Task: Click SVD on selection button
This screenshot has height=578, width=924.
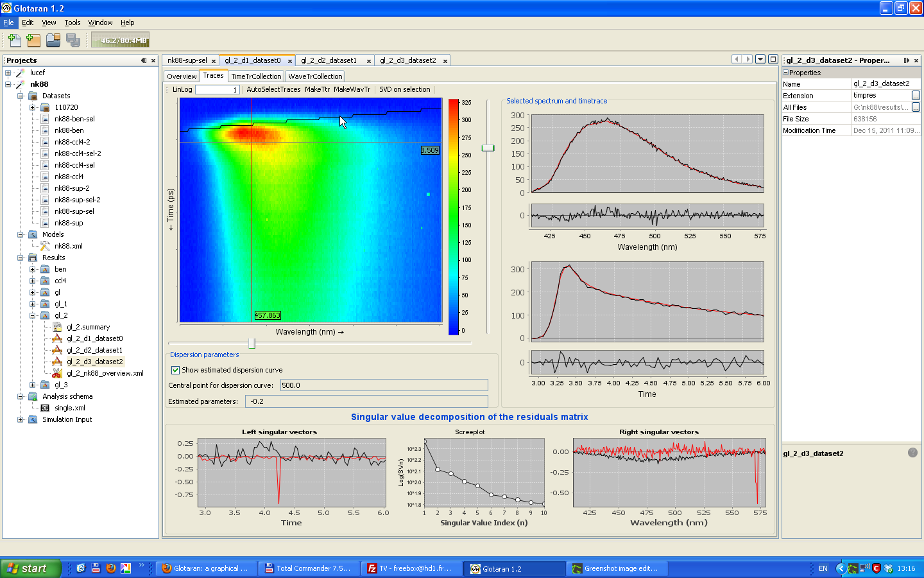Action: (x=405, y=89)
